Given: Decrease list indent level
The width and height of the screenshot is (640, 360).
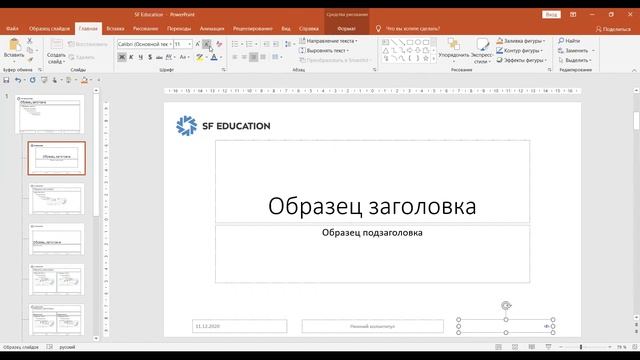Looking at the screenshot, I should (x=266, y=44).
